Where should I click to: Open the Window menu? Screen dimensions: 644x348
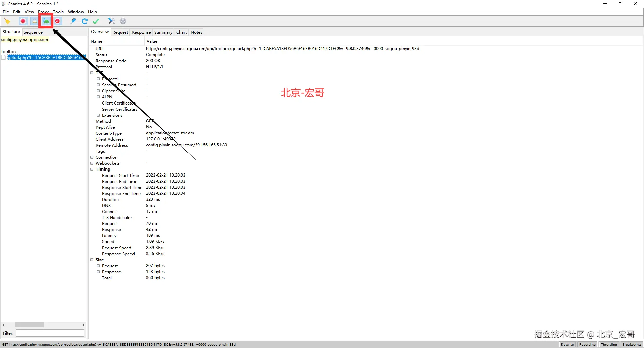[x=76, y=12]
